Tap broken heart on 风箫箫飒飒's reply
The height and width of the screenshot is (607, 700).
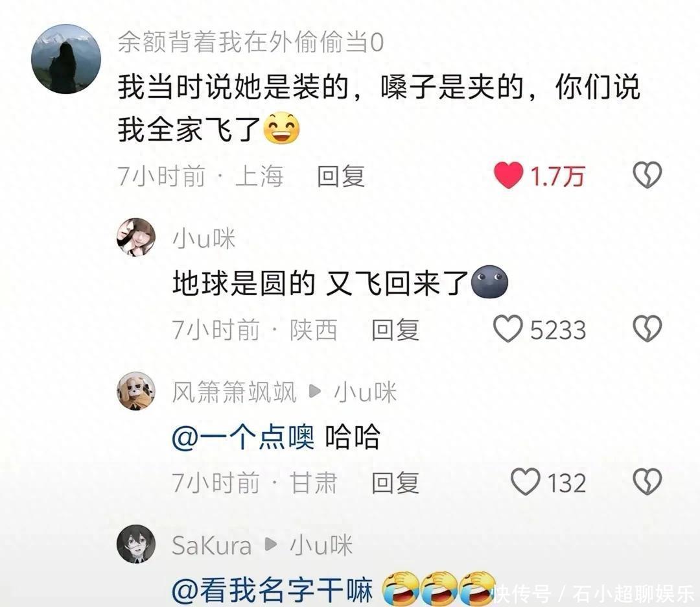click(x=647, y=482)
